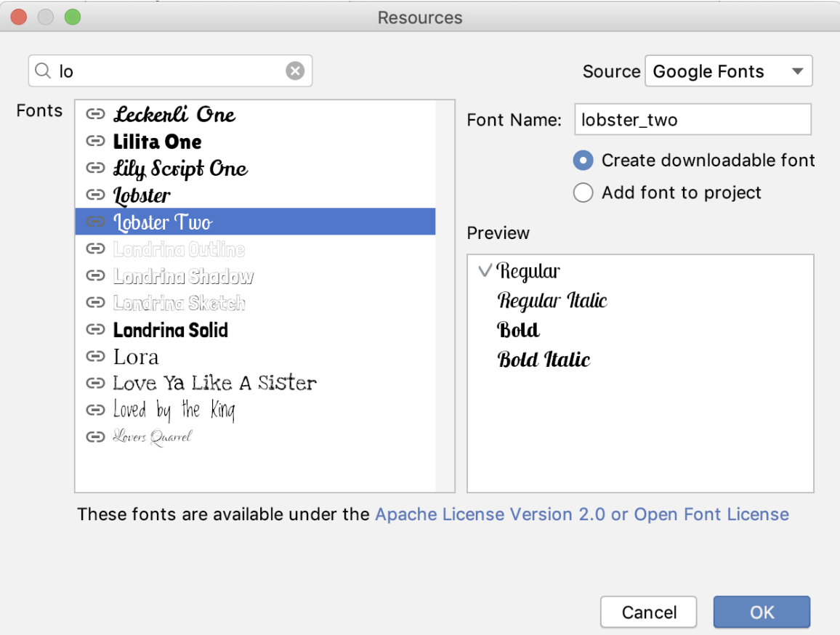Clear the font search field

pyautogui.click(x=294, y=71)
